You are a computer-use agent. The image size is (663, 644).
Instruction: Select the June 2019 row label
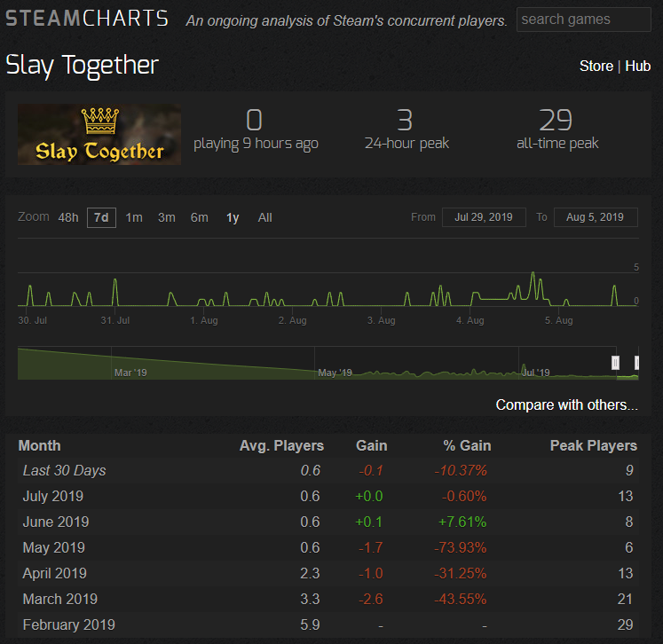[56, 522]
